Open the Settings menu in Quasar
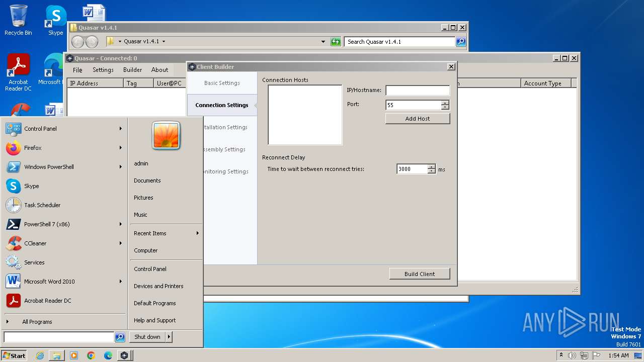The height and width of the screenshot is (362, 644). tap(103, 70)
